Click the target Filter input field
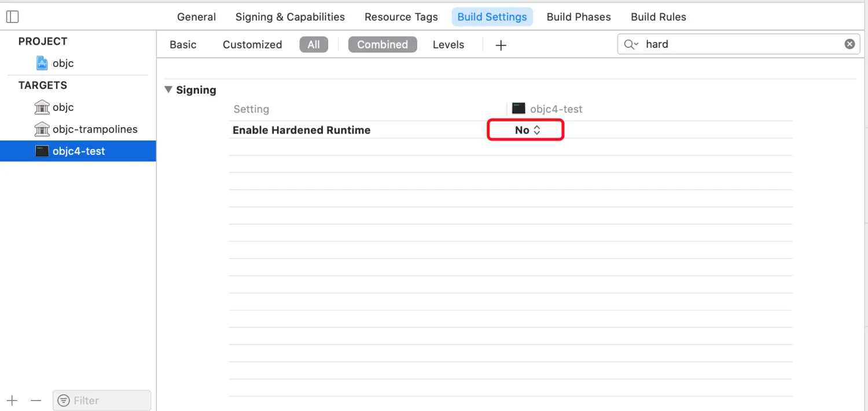The height and width of the screenshot is (411, 868). 102,401
